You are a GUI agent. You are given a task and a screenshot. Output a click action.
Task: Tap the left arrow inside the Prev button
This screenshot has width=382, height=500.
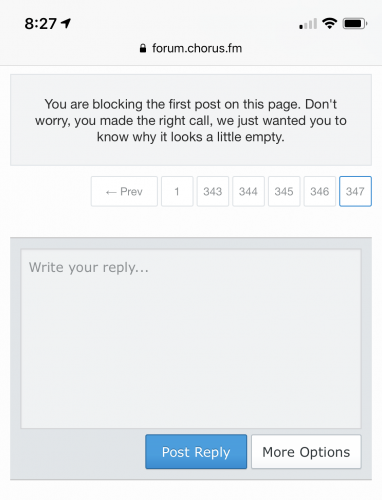click(x=111, y=192)
